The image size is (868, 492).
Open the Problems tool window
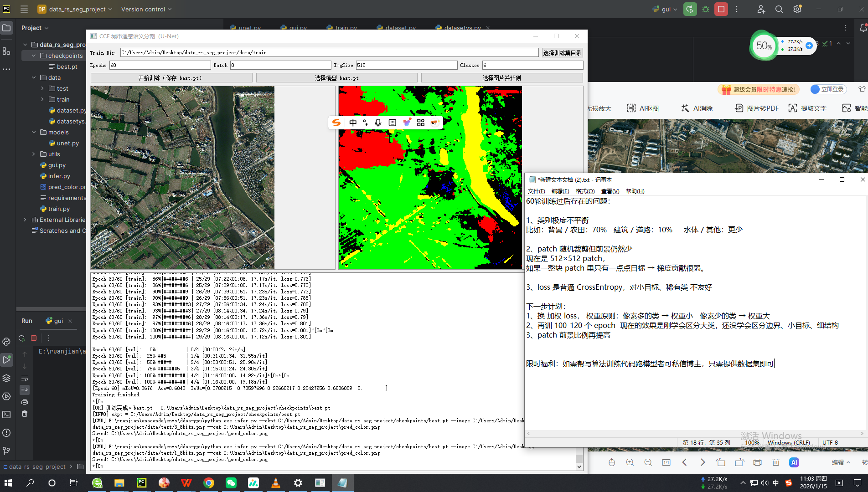pos(6,433)
